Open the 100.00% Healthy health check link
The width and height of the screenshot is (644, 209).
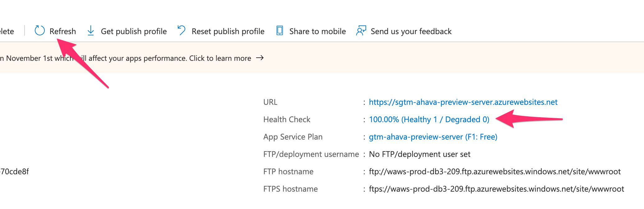tap(429, 119)
